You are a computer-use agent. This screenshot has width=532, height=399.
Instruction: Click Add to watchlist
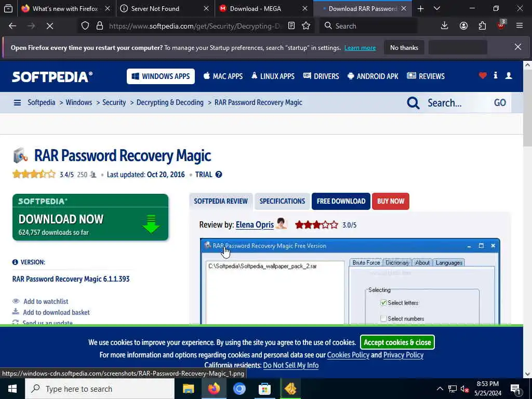[x=46, y=301]
